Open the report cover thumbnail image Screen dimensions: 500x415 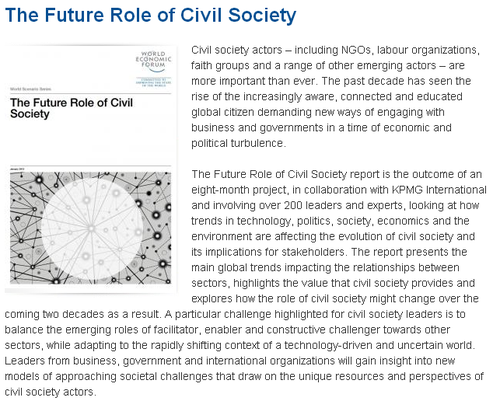coord(91,169)
